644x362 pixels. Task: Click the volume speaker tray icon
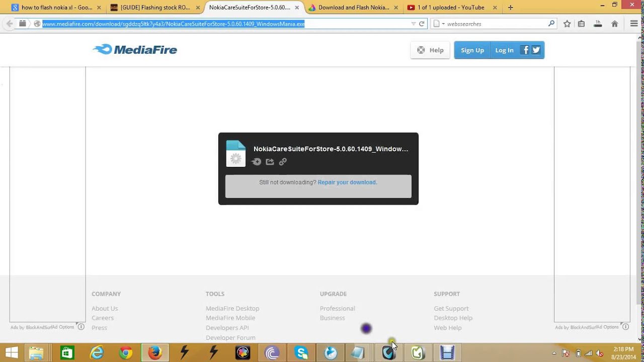pos(599,353)
